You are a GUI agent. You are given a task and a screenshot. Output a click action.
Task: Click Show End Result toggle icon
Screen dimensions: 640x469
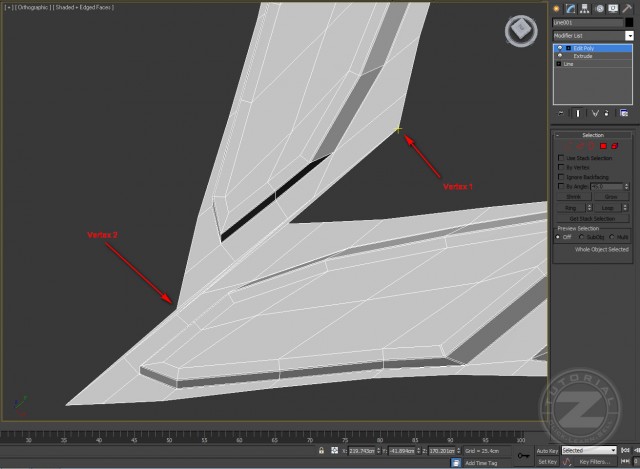pyautogui.click(x=577, y=113)
